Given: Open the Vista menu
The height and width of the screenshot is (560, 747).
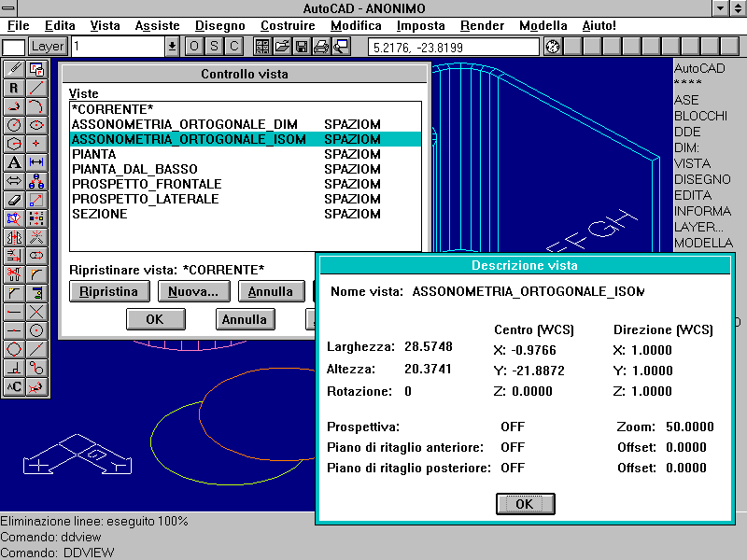Looking at the screenshot, I should pyautogui.click(x=105, y=26).
